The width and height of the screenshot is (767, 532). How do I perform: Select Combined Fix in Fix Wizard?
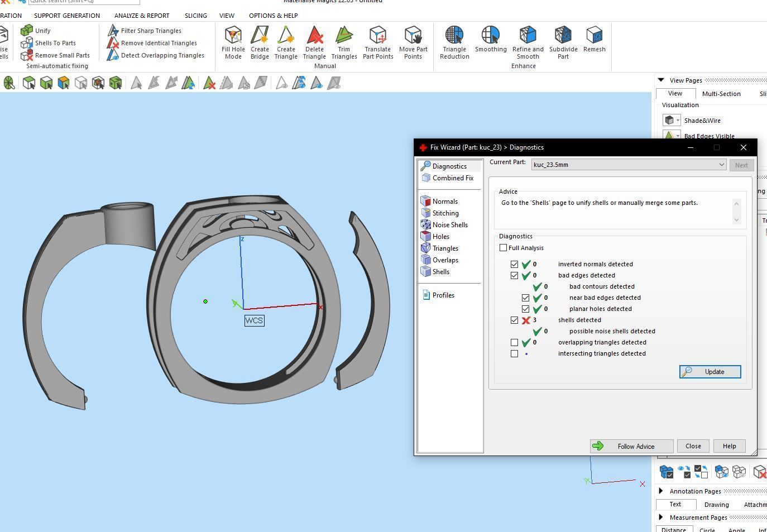point(447,178)
